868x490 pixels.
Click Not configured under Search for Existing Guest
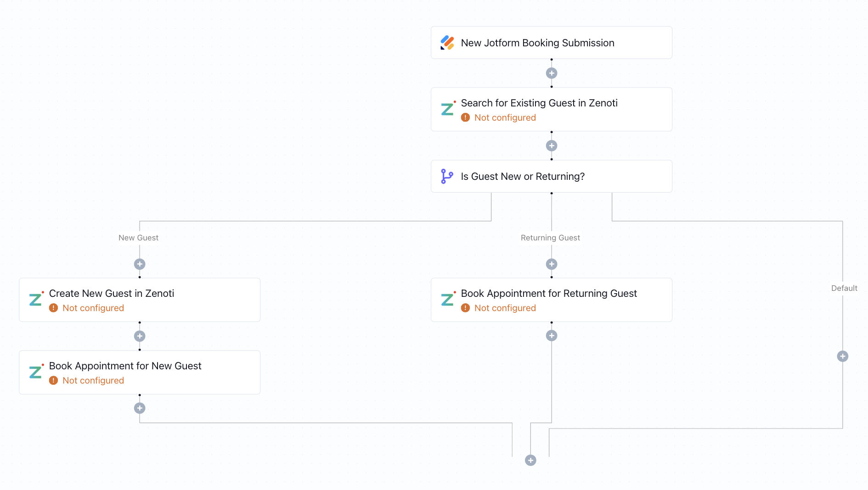(x=505, y=117)
